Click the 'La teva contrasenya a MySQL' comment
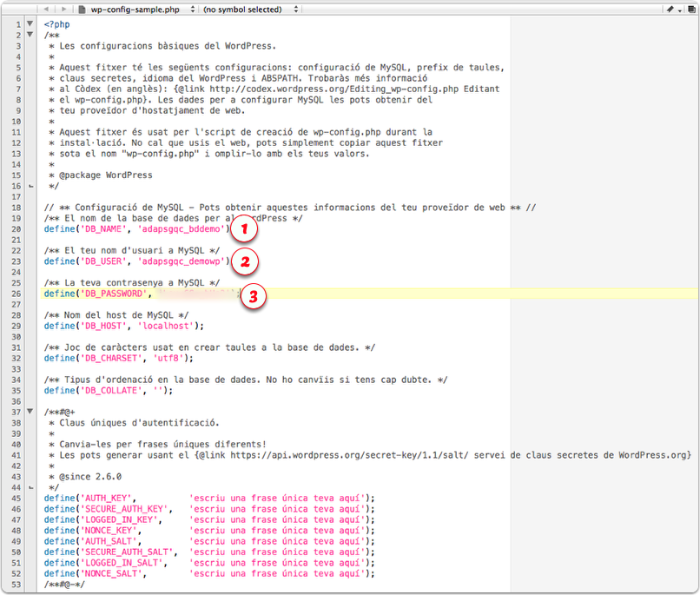 click(134, 283)
